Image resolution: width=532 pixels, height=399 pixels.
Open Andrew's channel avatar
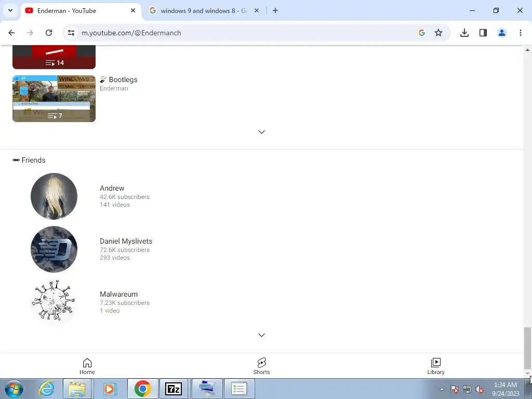[x=54, y=196]
